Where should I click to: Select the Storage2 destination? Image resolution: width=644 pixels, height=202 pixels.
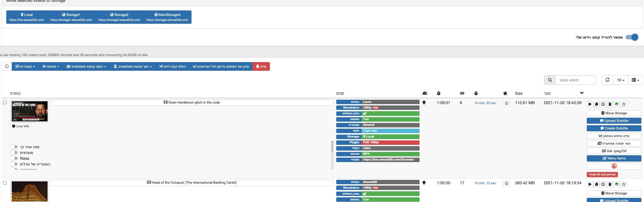tap(119, 17)
